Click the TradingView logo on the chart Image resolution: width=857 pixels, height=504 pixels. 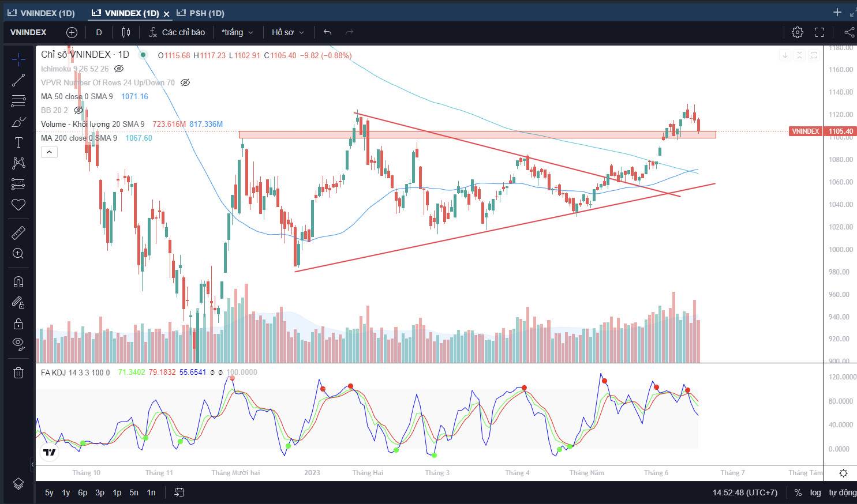coord(50,453)
